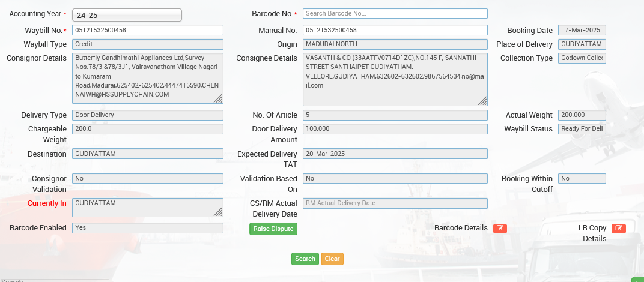Viewport: 644px width, 282px height.
Task: Open the Barcode Details edit icon
Action: [x=499, y=228]
